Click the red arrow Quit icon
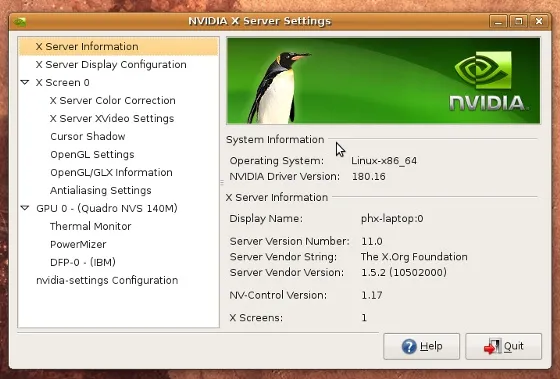 493,346
